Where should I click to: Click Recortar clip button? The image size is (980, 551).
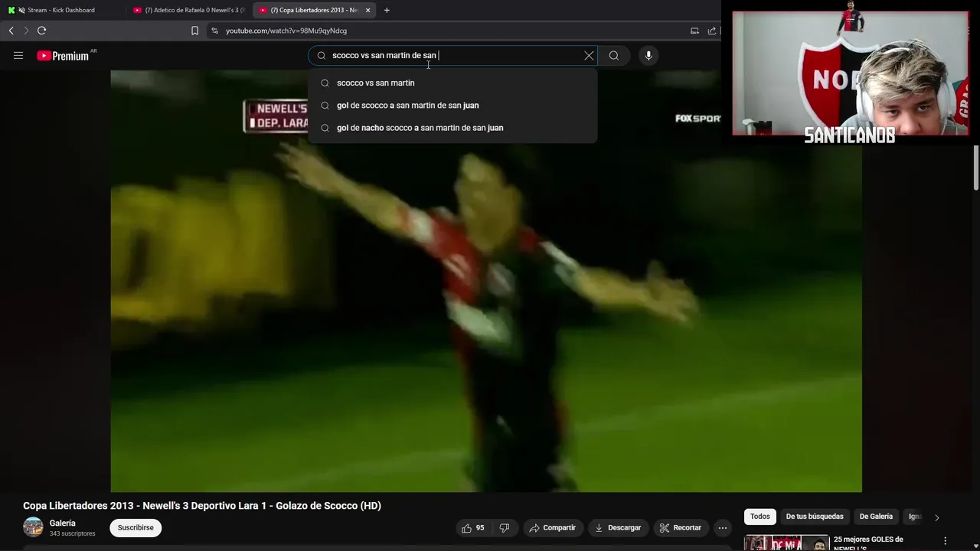pos(680,528)
